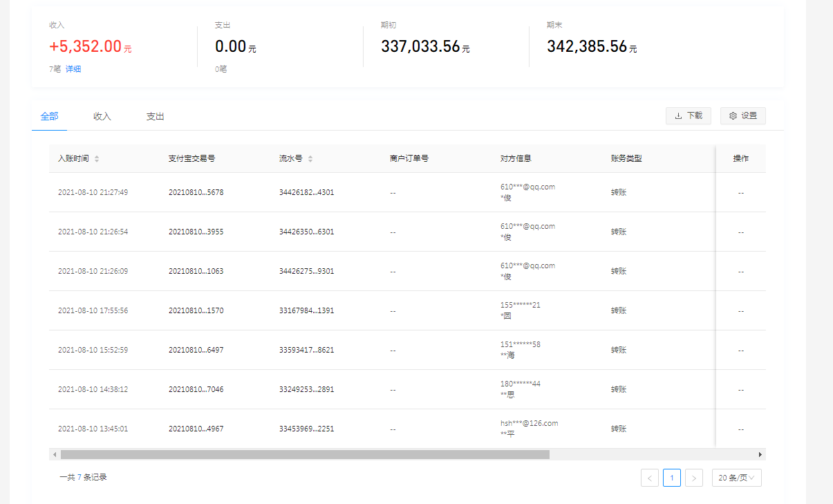Viewport: 833px width, 504px height.
Task: Click horizontal scrollbar right arrow
Action: coord(760,455)
